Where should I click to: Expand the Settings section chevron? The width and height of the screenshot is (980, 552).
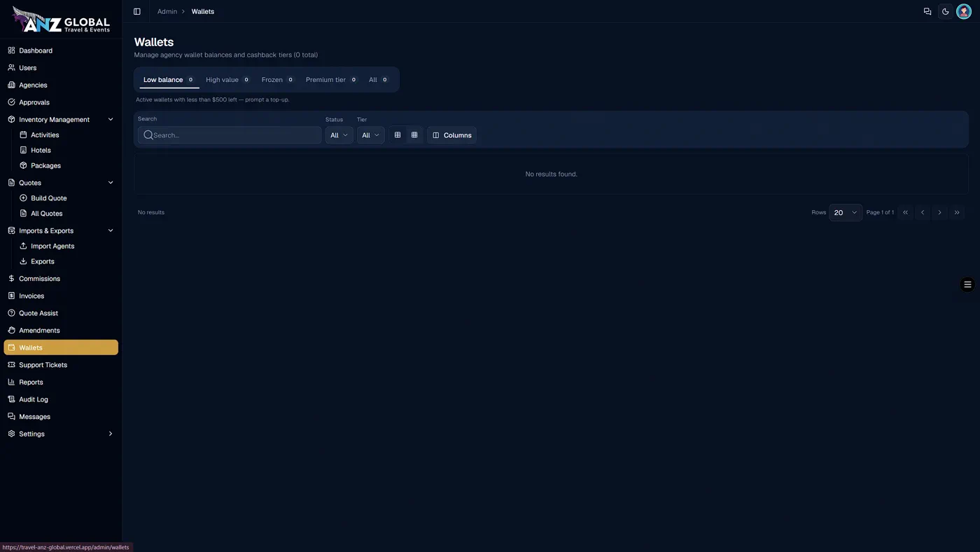111,434
